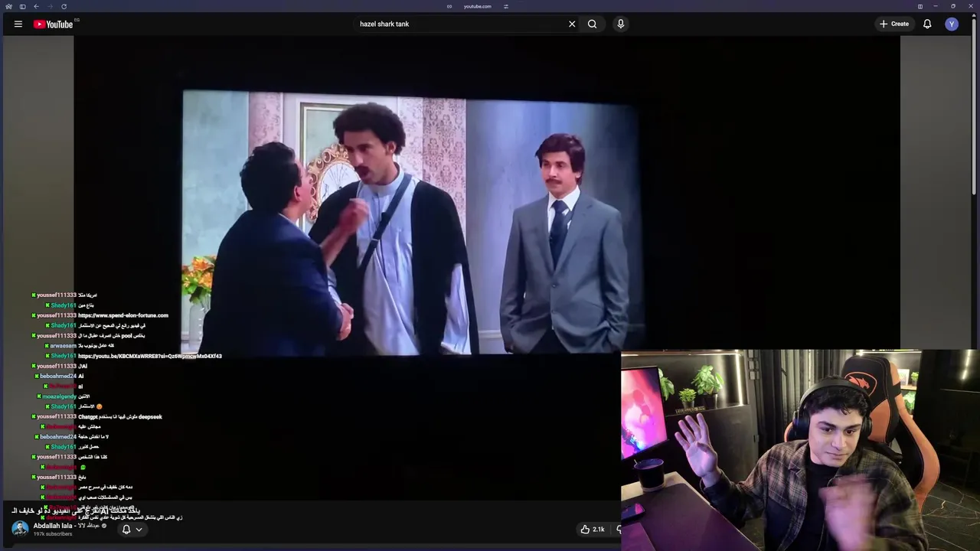Click the '197k subscribers' text
The image size is (980, 551).
(53, 534)
